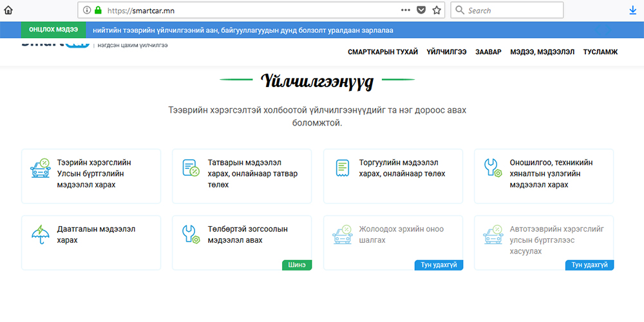Save page to Pocket icon

[x=421, y=10]
